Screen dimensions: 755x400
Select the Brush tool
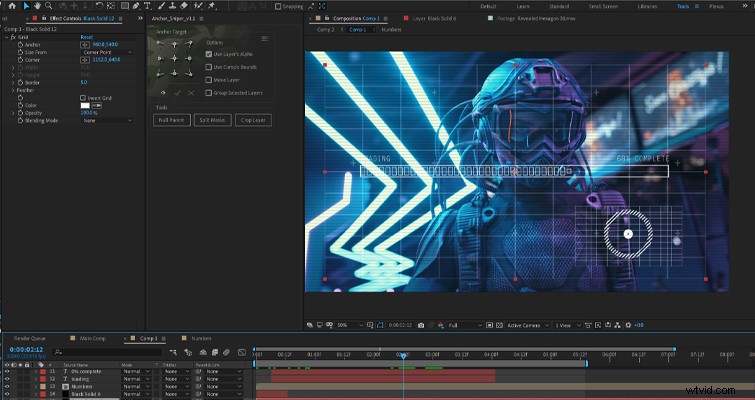(x=161, y=6)
